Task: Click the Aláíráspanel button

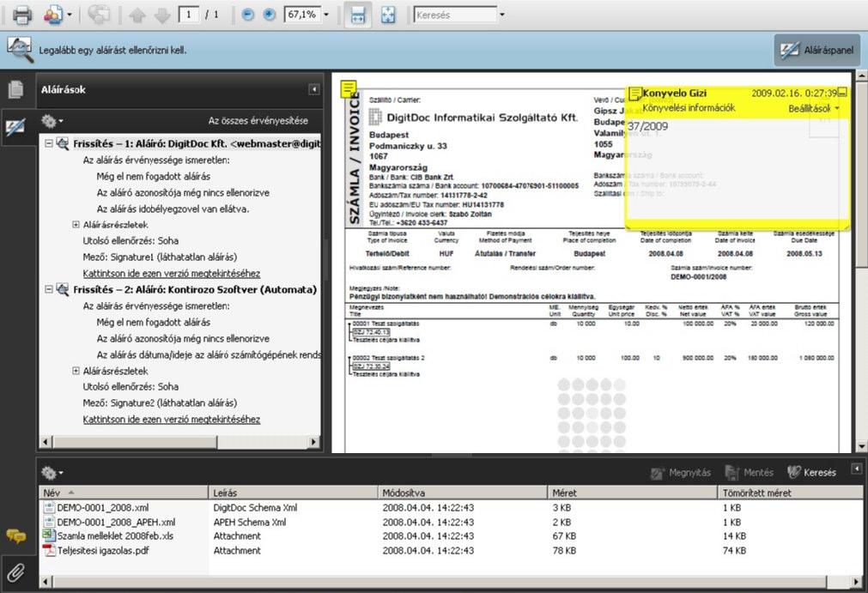Action: pos(817,51)
